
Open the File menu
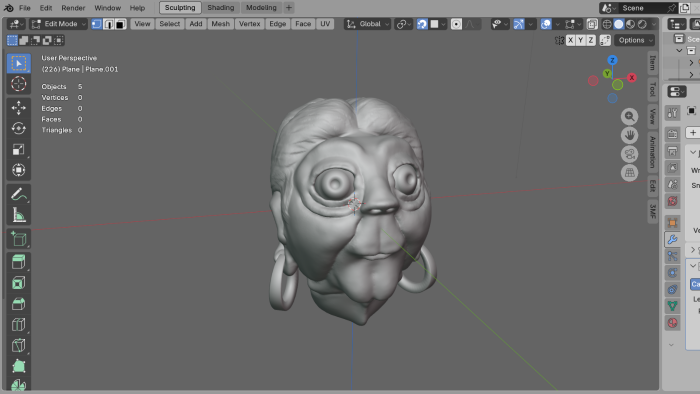(25, 8)
